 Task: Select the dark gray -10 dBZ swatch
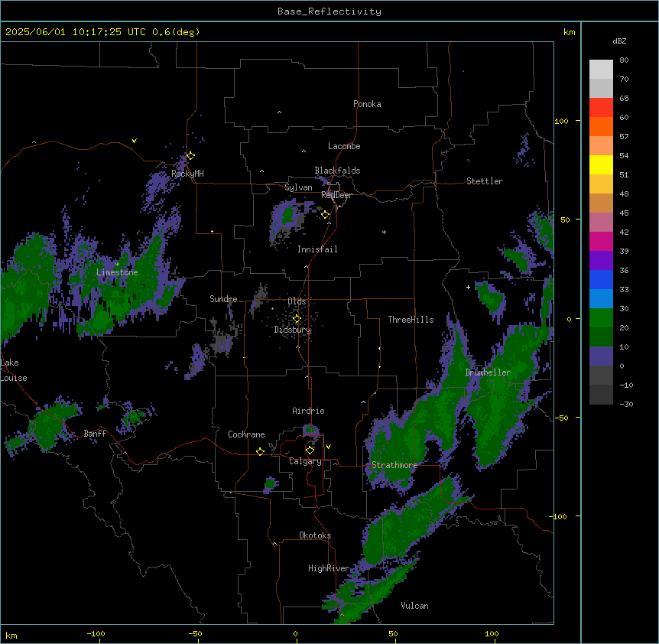[x=601, y=395]
